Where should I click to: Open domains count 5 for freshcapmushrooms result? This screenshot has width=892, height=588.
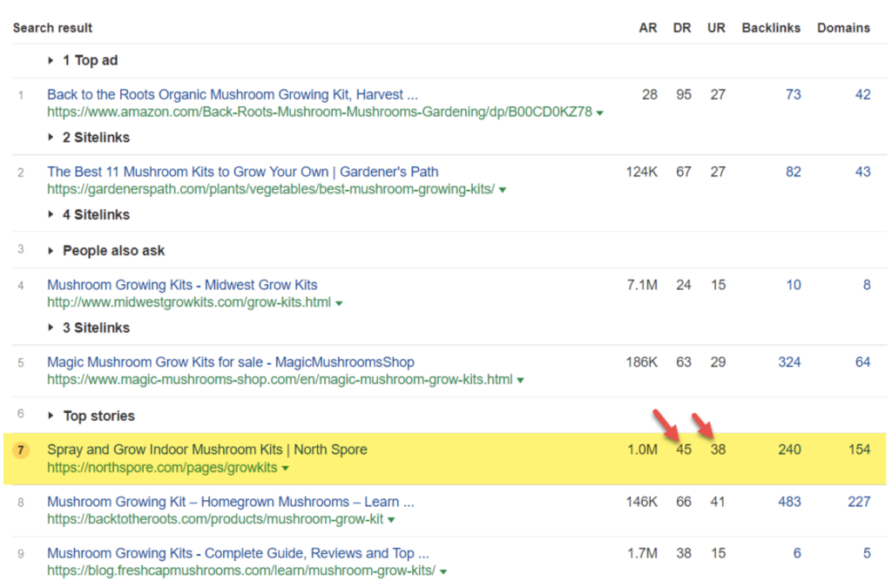[x=867, y=553]
